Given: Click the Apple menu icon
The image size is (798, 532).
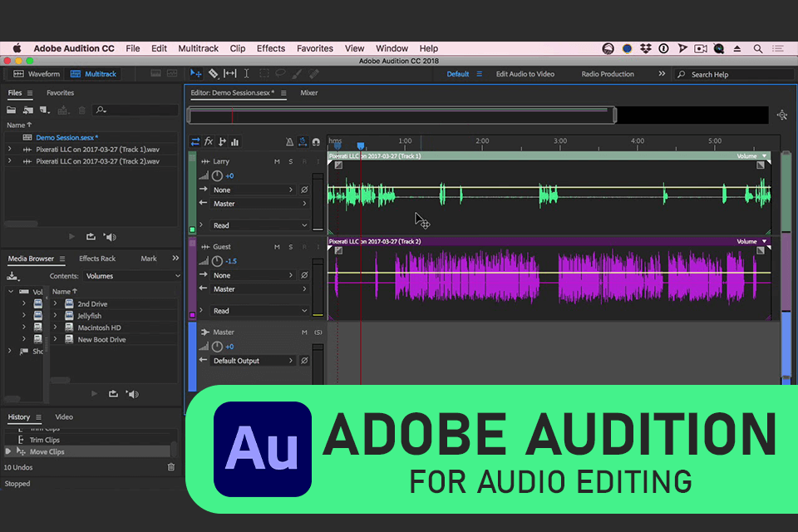Looking at the screenshot, I should (17, 48).
